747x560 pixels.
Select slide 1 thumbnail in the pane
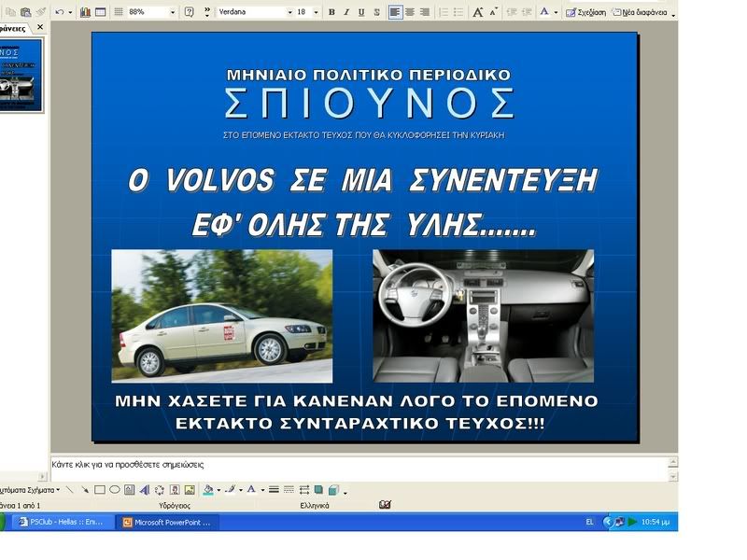click(x=21, y=76)
